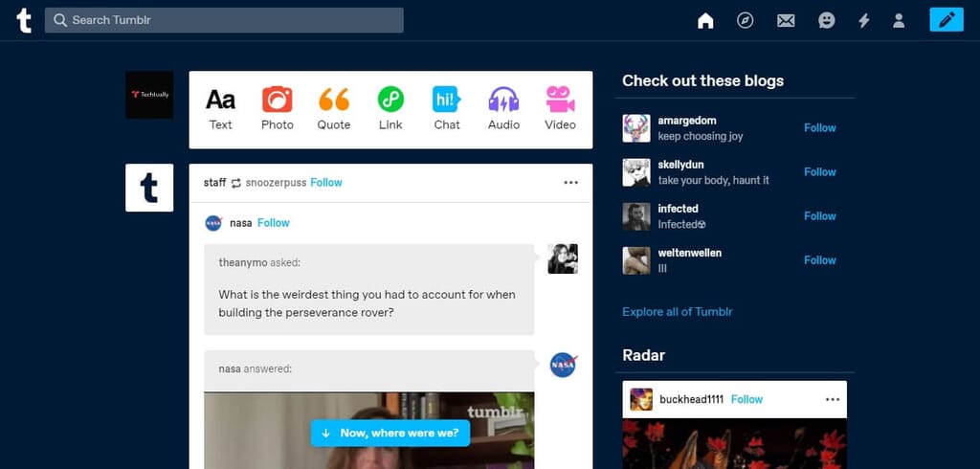Open the buckhead1111 Radar post options menu
The width and height of the screenshot is (980, 469).
point(833,399)
